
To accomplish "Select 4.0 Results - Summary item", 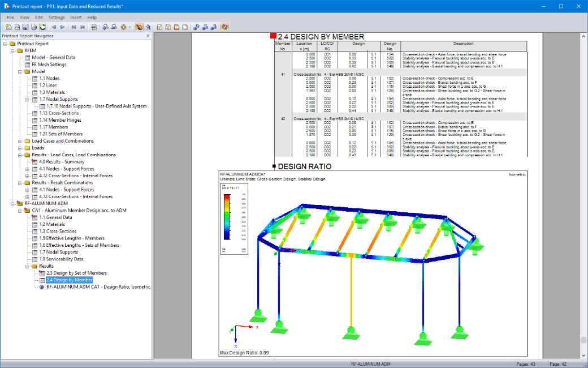I will [x=62, y=162].
